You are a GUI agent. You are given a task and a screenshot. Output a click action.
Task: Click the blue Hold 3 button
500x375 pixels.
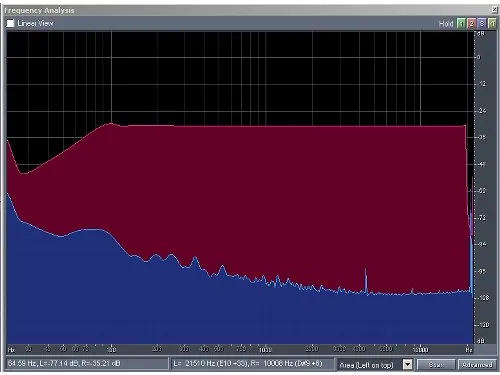482,23
